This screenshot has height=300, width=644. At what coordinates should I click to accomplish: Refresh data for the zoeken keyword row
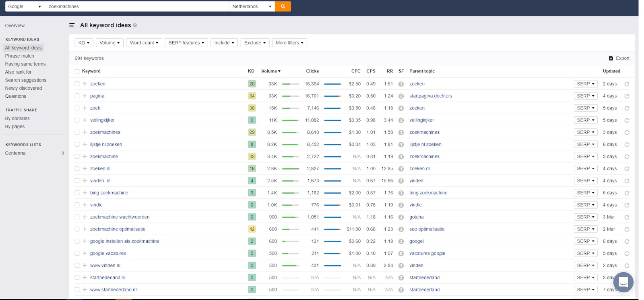627,84
